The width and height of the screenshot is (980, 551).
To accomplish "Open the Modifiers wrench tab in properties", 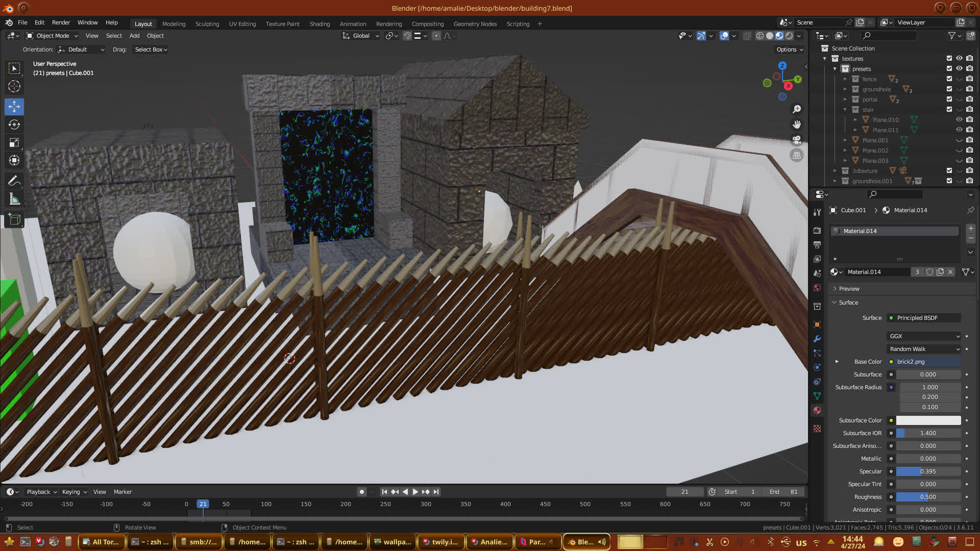I will 817,339.
